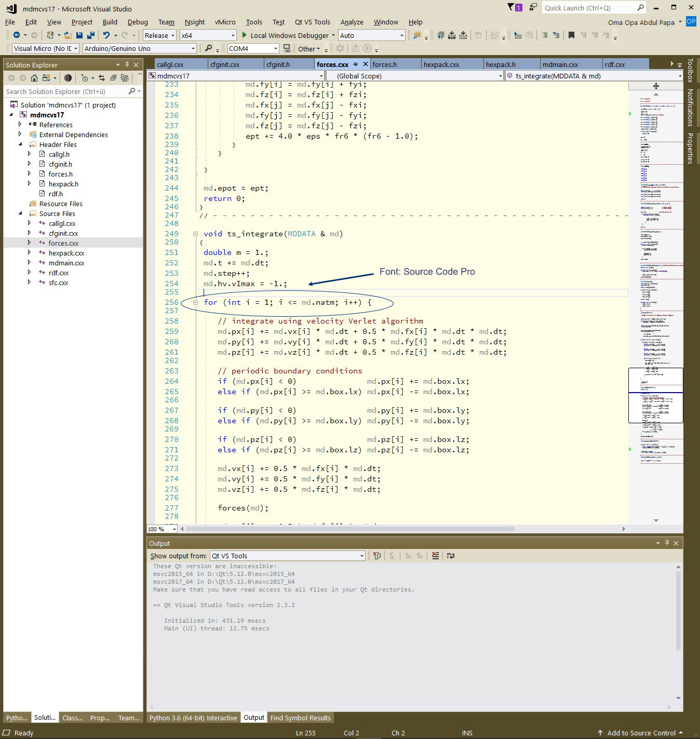This screenshot has height=739, width=700.
Task: Click the Find in Files icon
Action: pyautogui.click(x=416, y=35)
